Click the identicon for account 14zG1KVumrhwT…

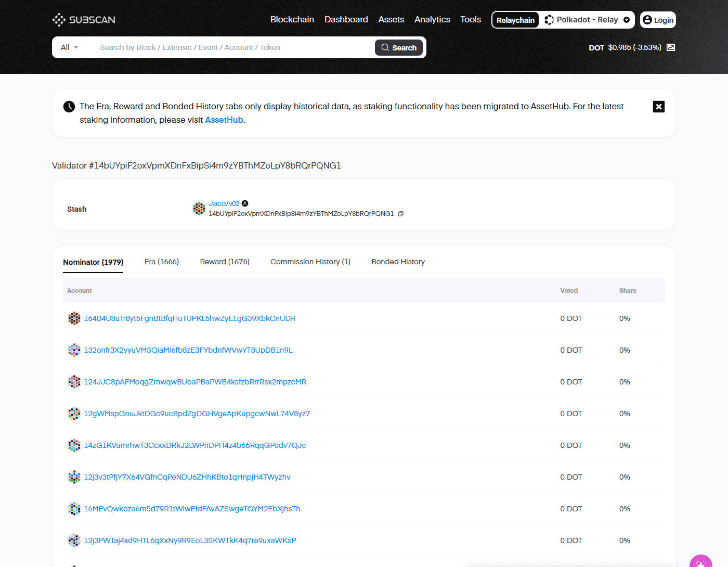74,445
